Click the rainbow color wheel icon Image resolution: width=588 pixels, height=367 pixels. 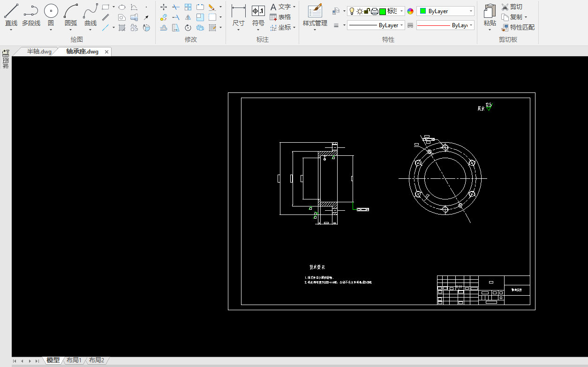[410, 11]
